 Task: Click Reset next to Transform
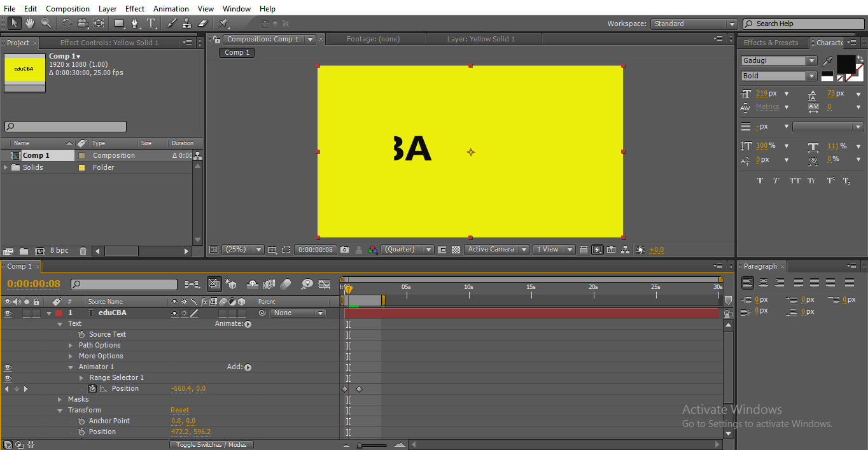(x=180, y=411)
